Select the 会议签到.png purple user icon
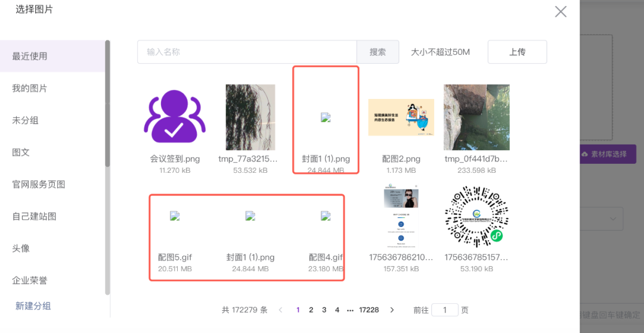The width and height of the screenshot is (644, 333). [175, 117]
